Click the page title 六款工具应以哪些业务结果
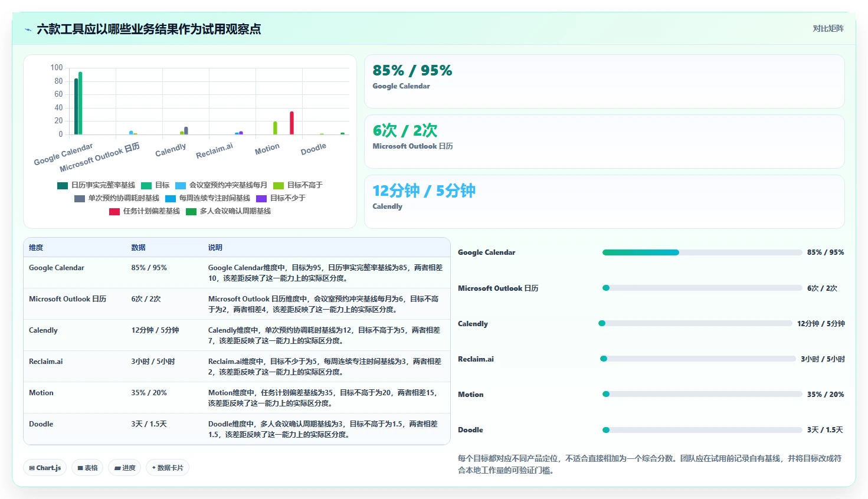Screen dimensions: 868x499 point(149,29)
